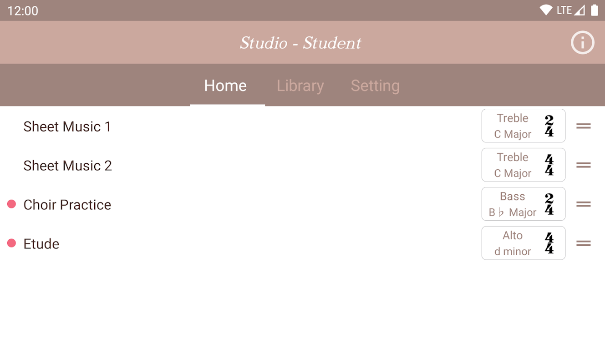
Task: Switch to the Library tab
Action: (x=300, y=86)
